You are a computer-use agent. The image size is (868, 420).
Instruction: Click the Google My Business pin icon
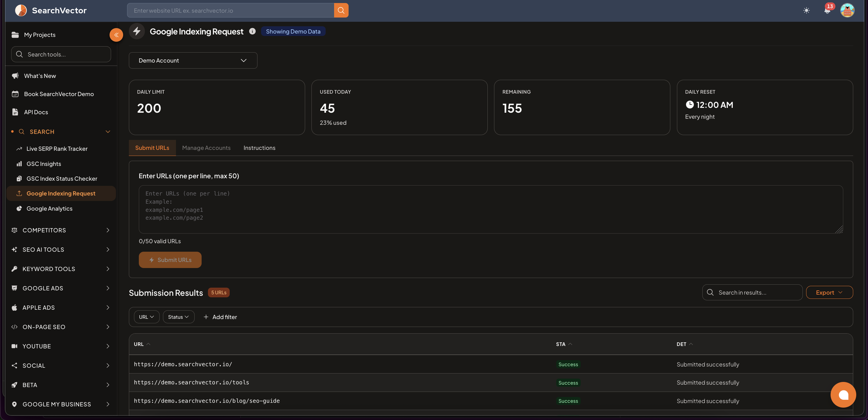(x=14, y=405)
